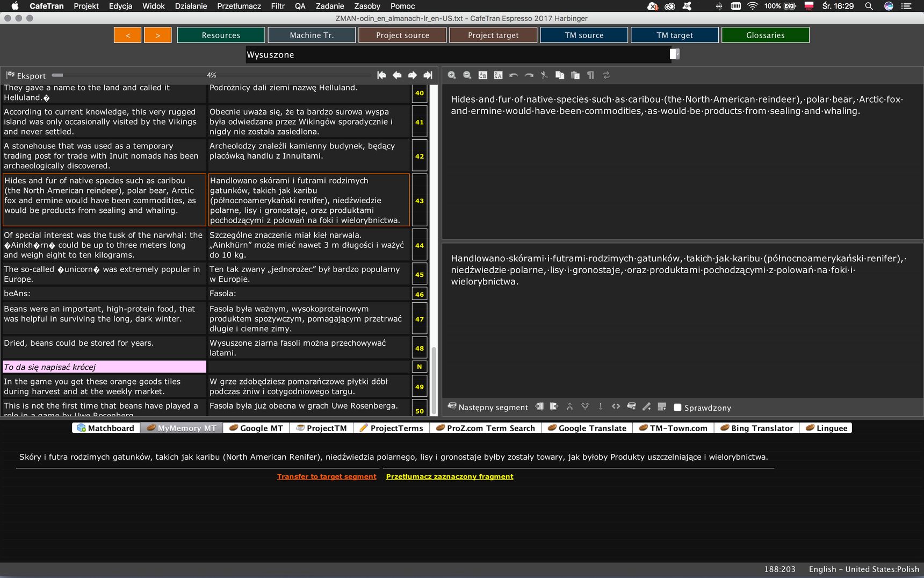Click the zoom in magnifier icon
Viewport: 924px width, 578px height.
tap(452, 75)
